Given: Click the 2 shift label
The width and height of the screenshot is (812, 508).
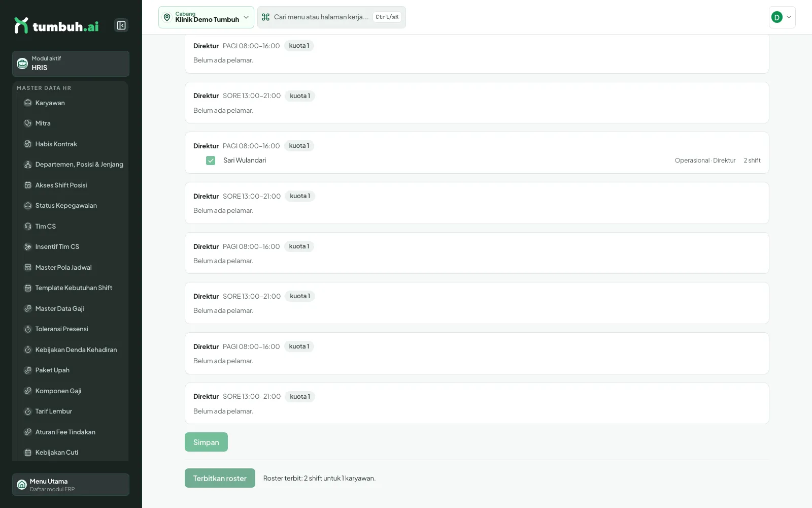Looking at the screenshot, I should click(x=752, y=161).
